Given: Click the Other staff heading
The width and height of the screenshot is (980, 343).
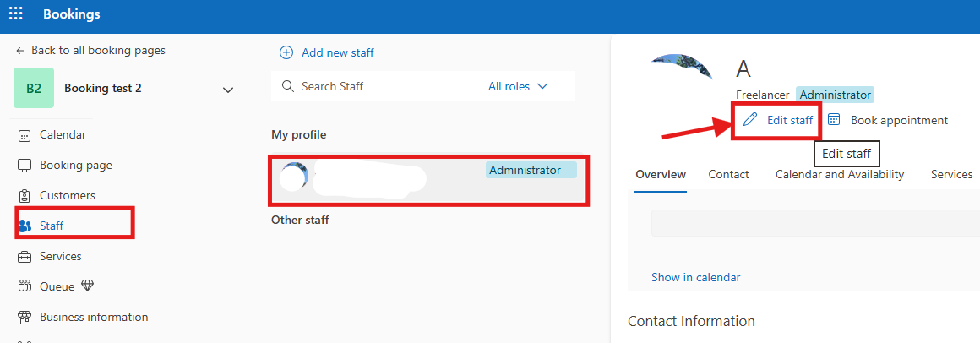Looking at the screenshot, I should [x=300, y=220].
